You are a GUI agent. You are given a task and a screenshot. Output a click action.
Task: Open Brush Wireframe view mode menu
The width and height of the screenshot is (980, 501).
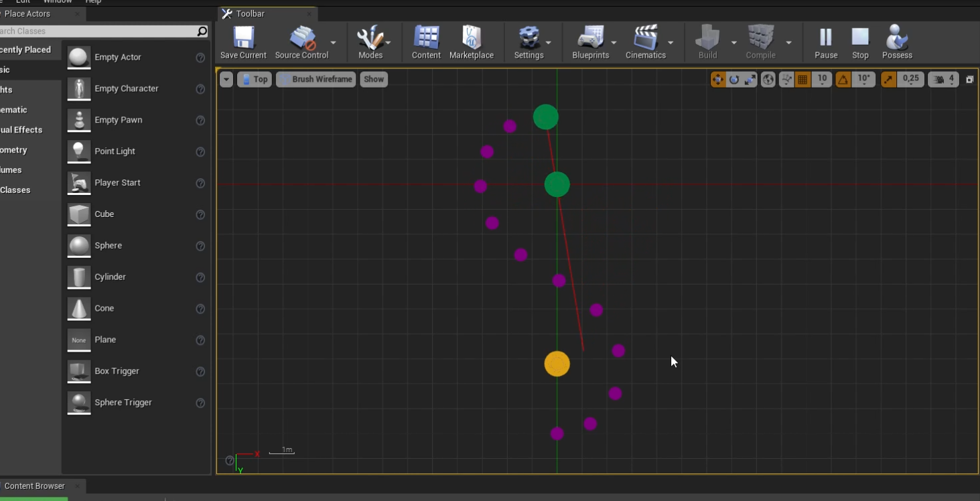coord(316,79)
